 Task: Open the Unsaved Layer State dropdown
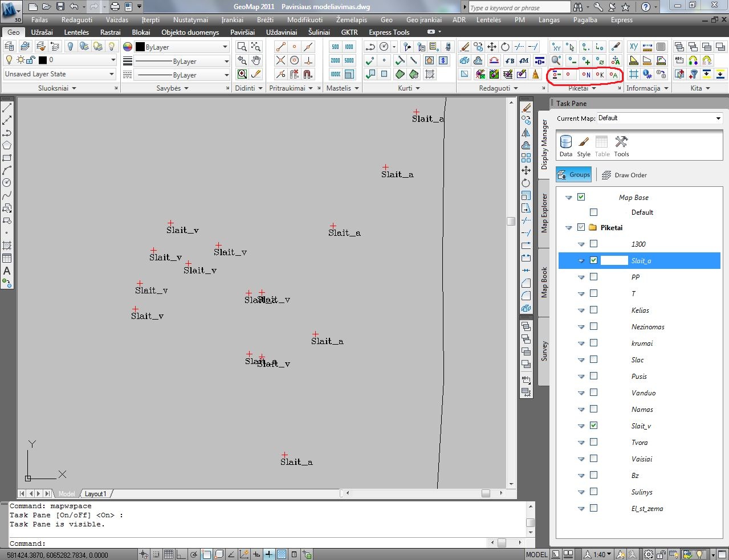pos(59,74)
